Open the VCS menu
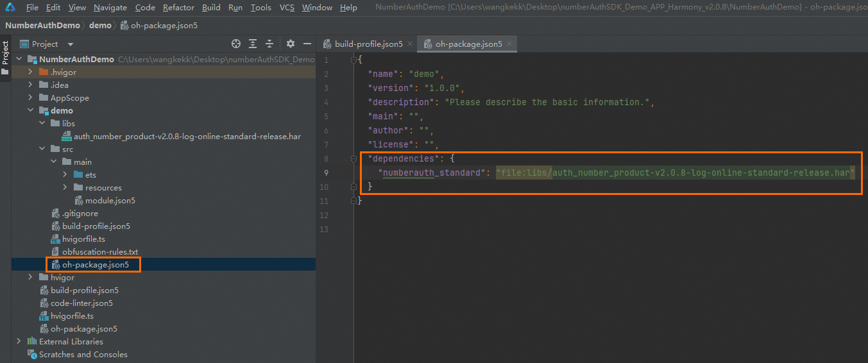 (287, 8)
